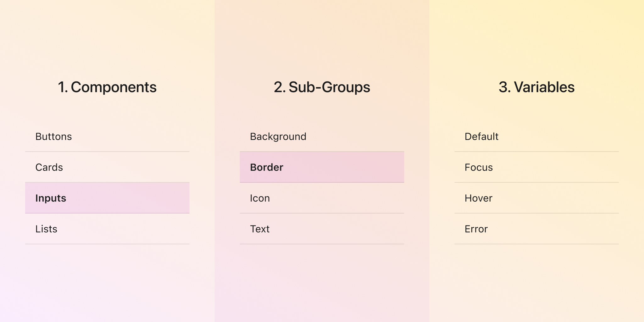The height and width of the screenshot is (322, 644).
Task: Click empty space below the Lists row
Action: point(107,280)
